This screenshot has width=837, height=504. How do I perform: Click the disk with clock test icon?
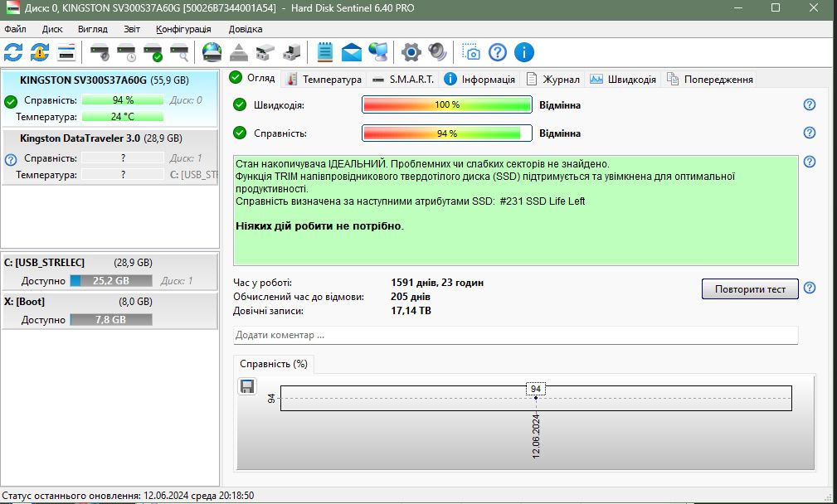pyautogui.click(x=127, y=52)
